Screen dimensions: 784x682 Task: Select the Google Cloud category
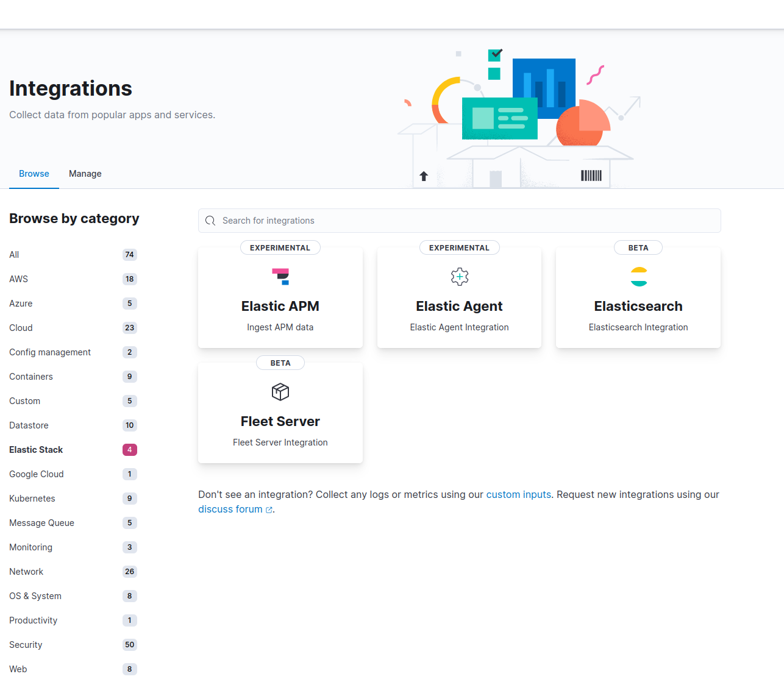(x=73, y=474)
